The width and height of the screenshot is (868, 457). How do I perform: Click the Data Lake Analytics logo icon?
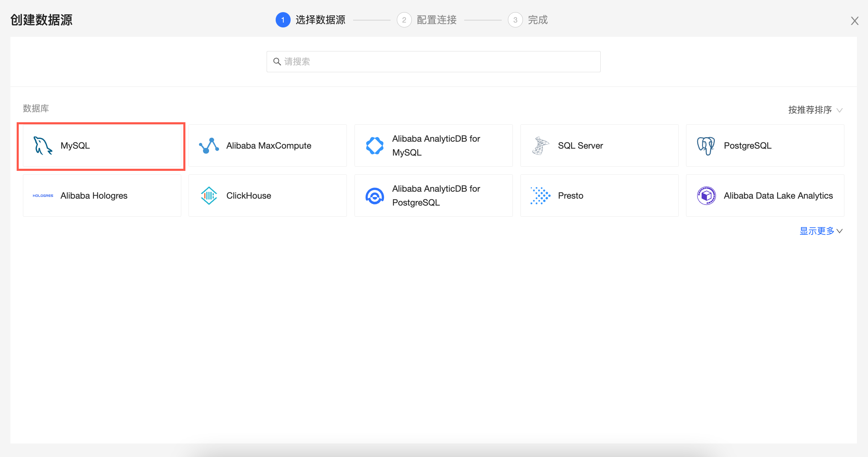tap(706, 196)
